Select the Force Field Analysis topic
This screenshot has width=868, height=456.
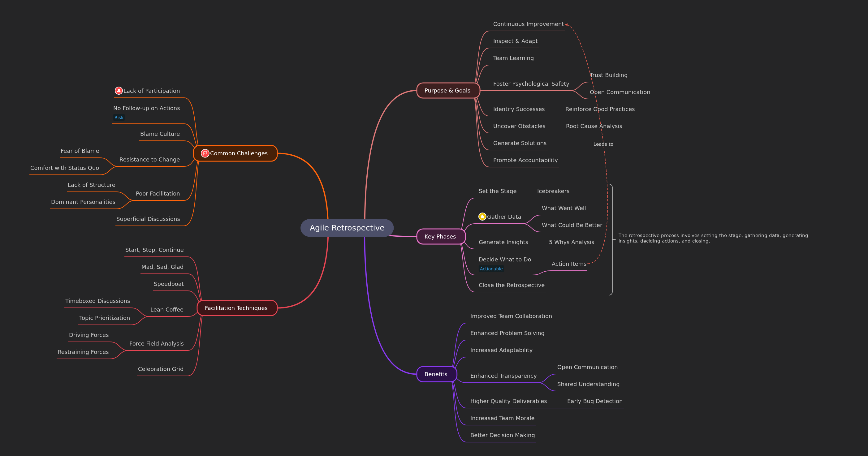point(156,343)
